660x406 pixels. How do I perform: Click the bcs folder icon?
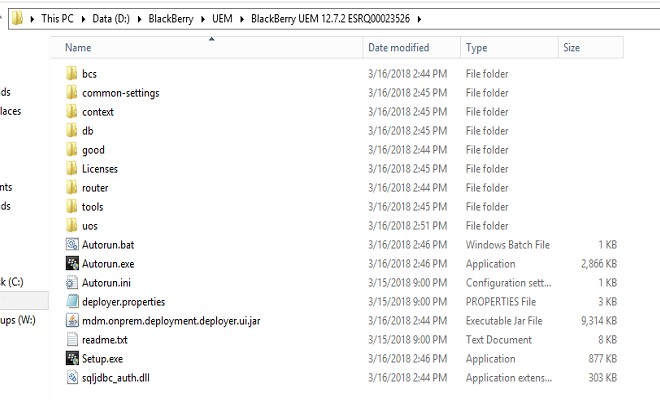pos(71,74)
